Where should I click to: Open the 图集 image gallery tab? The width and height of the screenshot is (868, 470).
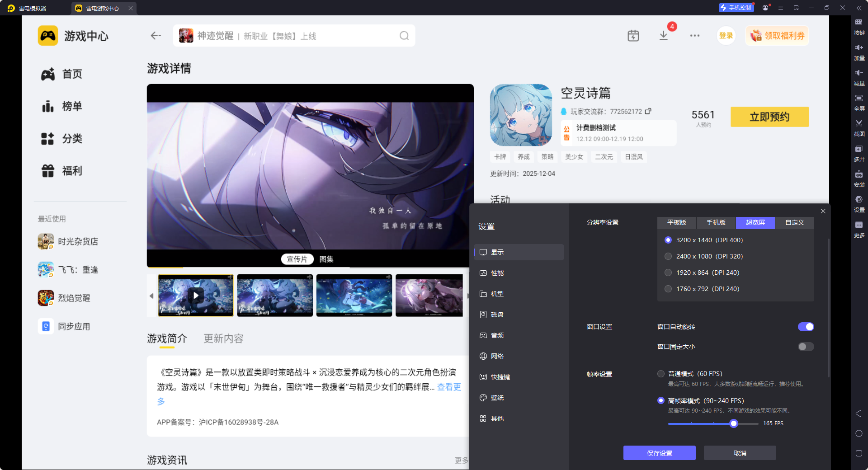pos(326,259)
